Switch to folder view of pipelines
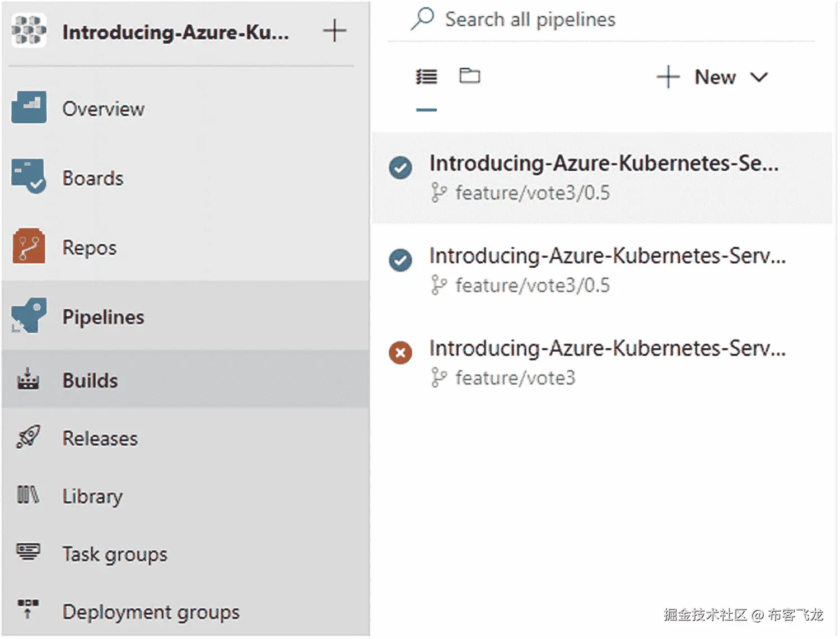840x639 pixels. 469,76
